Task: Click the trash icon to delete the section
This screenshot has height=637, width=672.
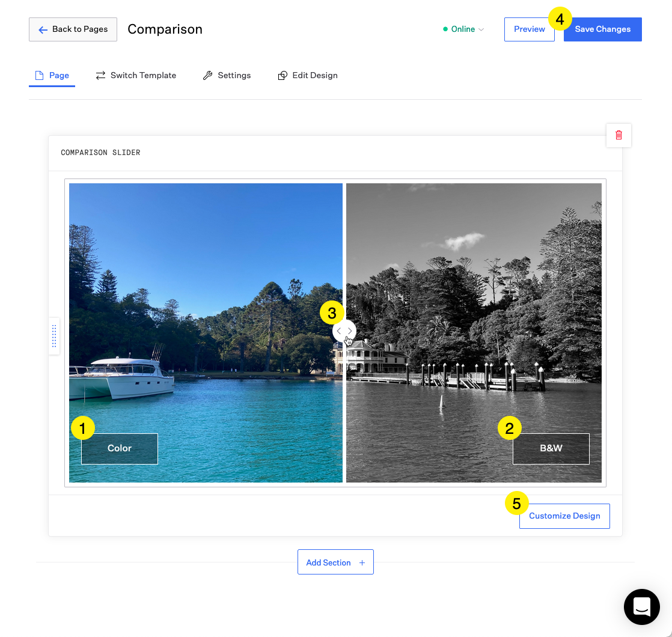Action: coord(619,135)
